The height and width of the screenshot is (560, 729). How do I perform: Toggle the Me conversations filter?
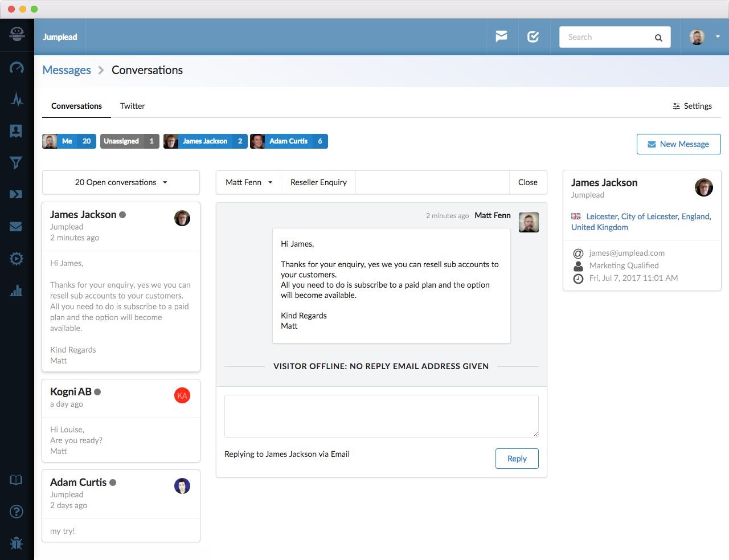[x=68, y=141]
